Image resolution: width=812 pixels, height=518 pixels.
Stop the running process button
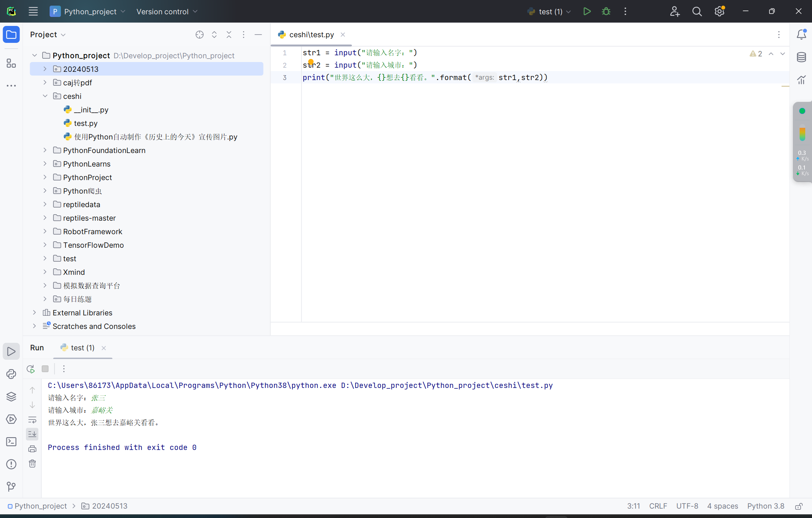45,369
